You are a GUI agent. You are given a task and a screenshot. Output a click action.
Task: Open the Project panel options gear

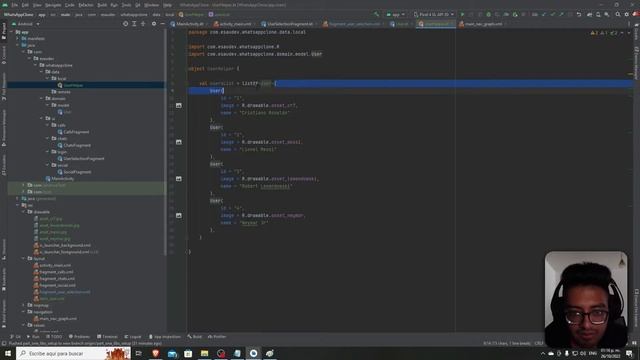154,24
